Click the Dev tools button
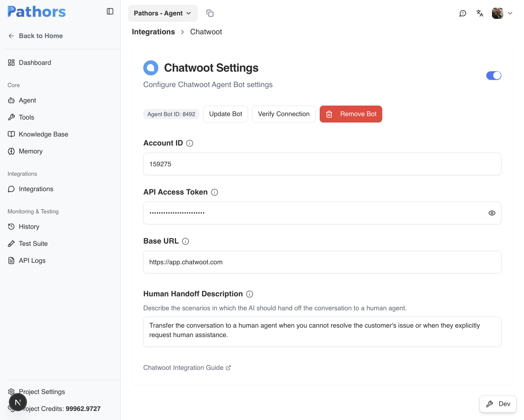This screenshot has width=524, height=420. [x=498, y=404]
